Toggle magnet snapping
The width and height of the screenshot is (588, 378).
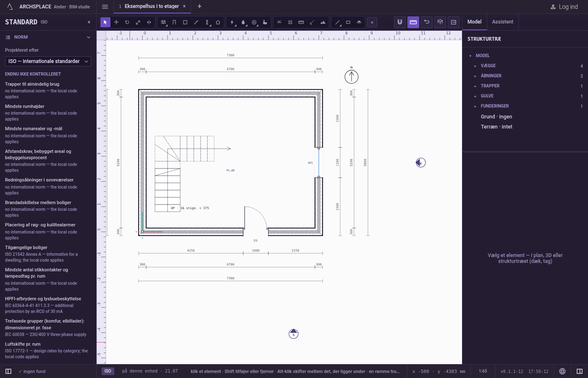pos(400,22)
